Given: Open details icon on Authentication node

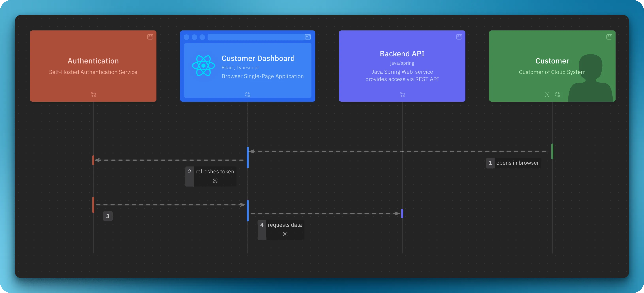Looking at the screenshot, I should [x=150, y=37].
